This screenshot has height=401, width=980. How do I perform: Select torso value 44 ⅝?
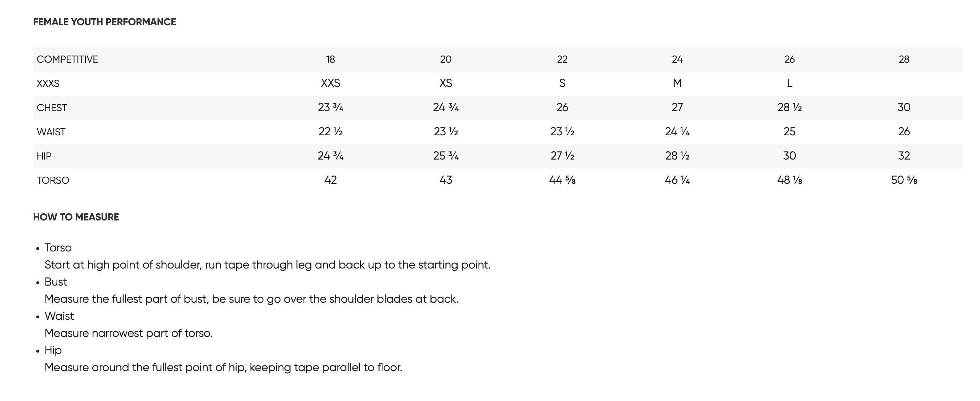pos(562,180)
